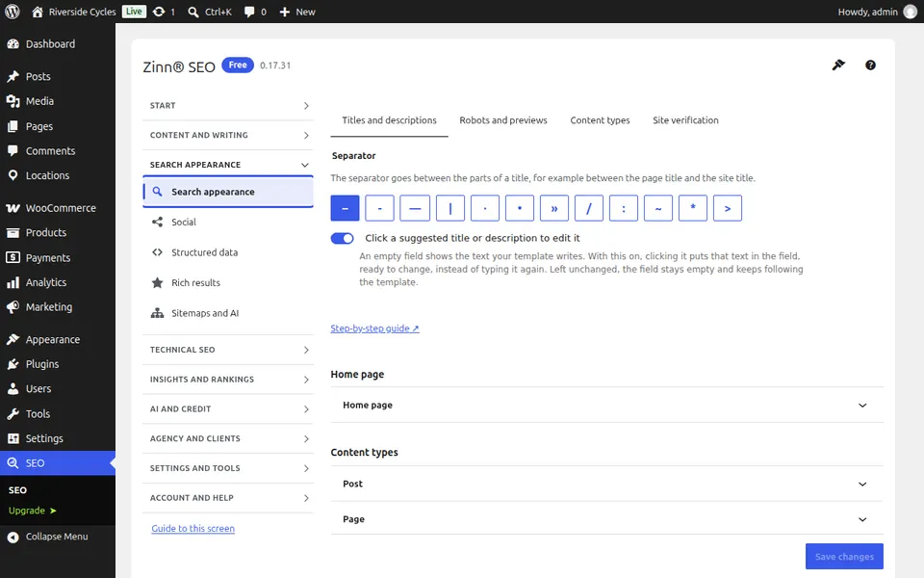Image resolution: width=924 pixels, height=578 pixels.
Task: Open Sitemaps and AI settings
Action: 228,313
